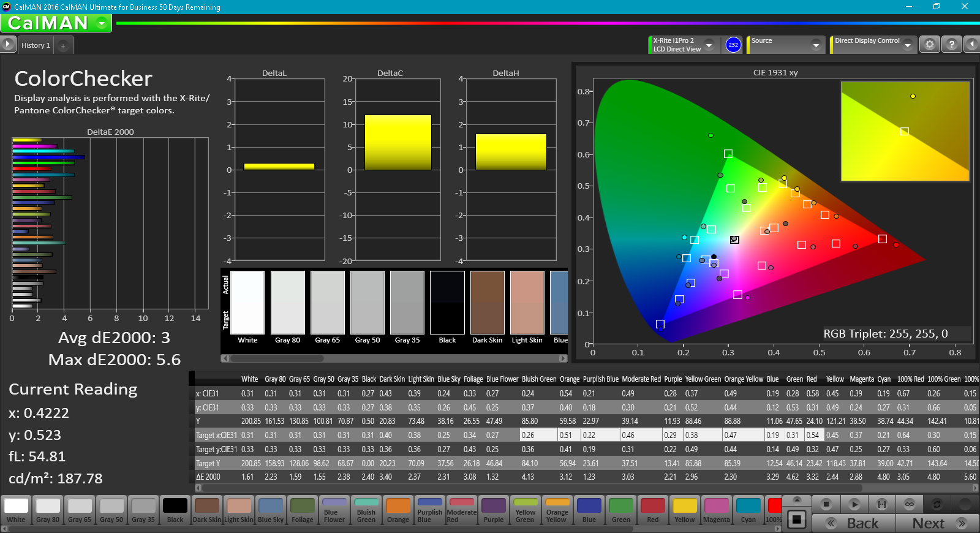
Task: Click the stop measurement icon
Action: pos(826,504)
